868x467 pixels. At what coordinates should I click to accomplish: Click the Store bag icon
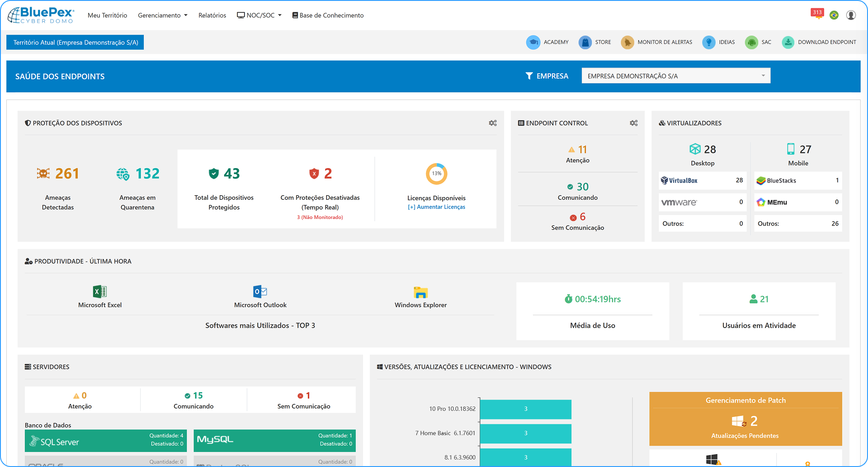[x=585, y=42]
